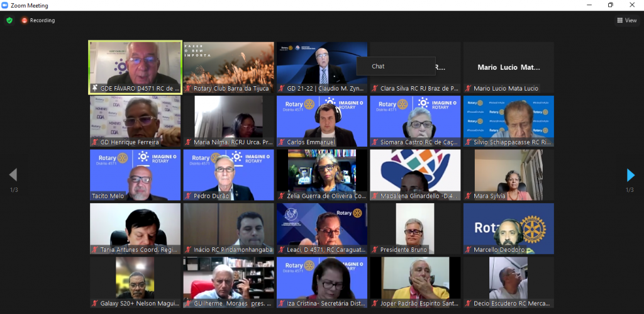Click muted mic icon on Presidente Bruno
This screenshot has height=314, width=644.
pos(375,250)
